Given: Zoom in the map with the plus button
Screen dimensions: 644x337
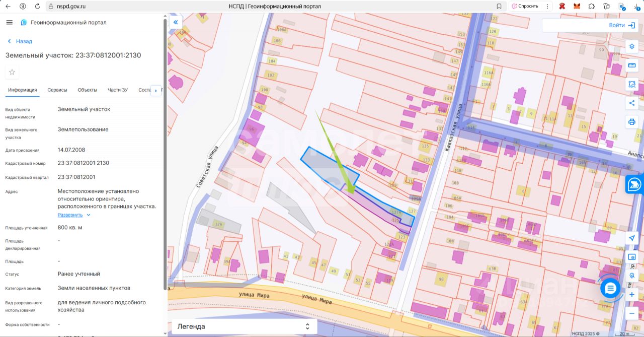Looking at the screenshot, I should pos(632,295).
